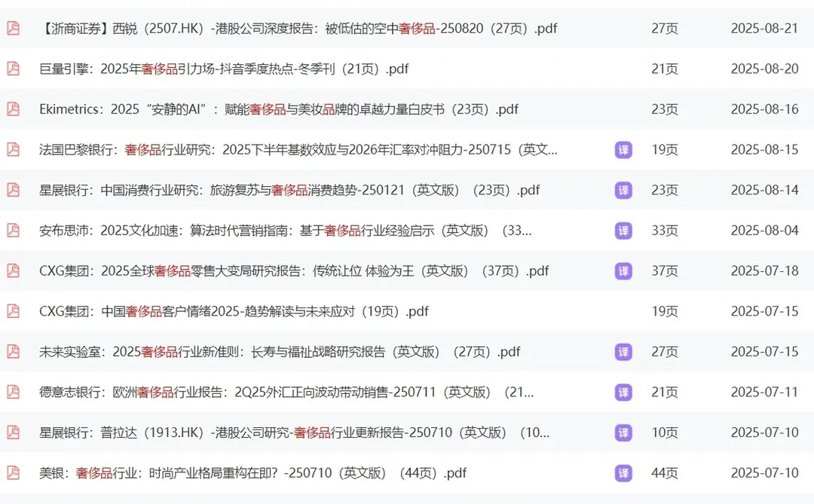The width and height of the screenshot is (814, 504).
Task: Open 浙商证券 西锐 (2507.HK) report title
Action: pyautogui.click(x=298, y=28)
